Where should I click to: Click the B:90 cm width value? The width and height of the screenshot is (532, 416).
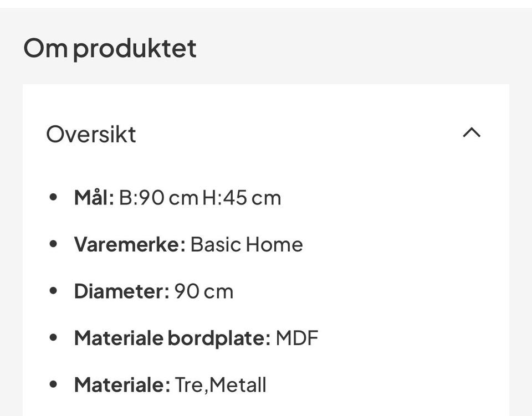158,198
